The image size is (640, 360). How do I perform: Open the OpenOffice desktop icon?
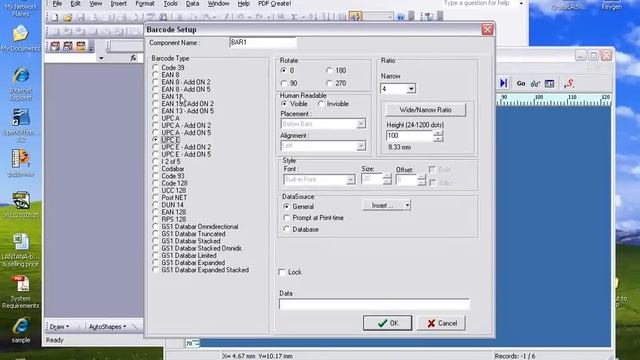click(20, 124)
